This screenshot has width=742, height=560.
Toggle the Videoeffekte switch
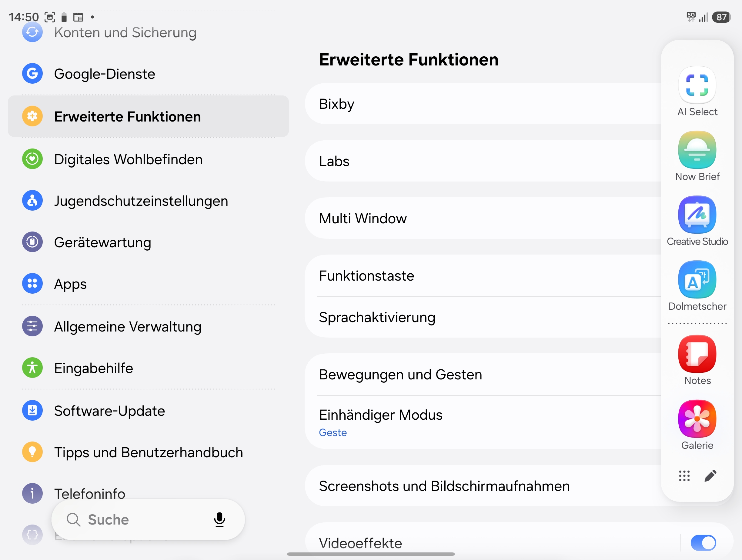(x=704, y=542)
